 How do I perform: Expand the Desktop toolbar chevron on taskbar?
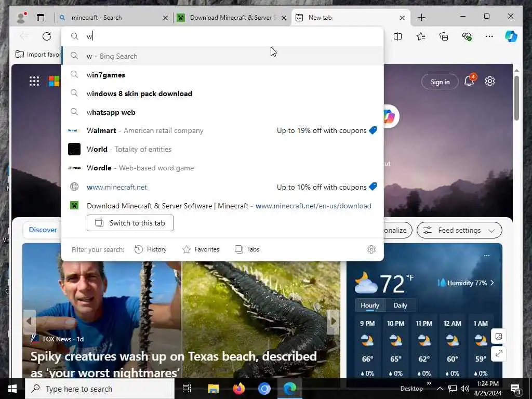429,383
